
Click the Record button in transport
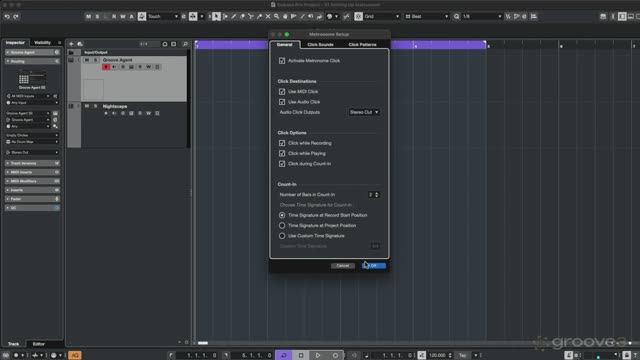[x=335, y=355]
